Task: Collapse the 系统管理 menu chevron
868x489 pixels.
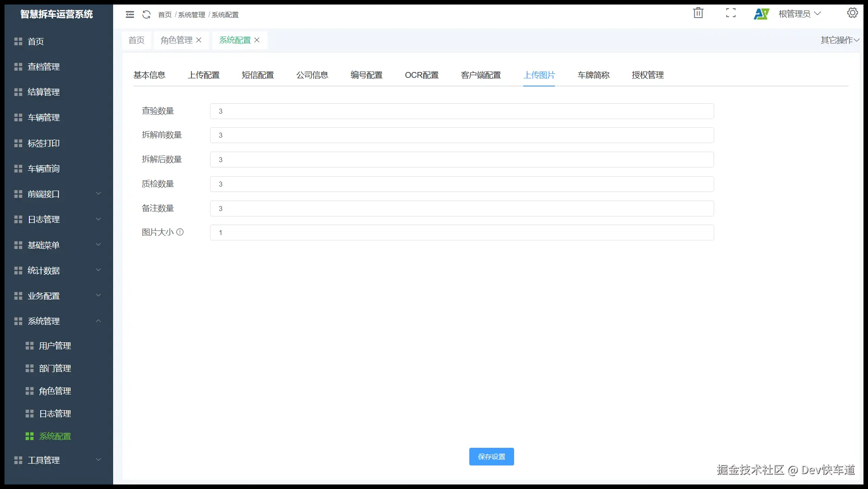Action: coord(98,321)
